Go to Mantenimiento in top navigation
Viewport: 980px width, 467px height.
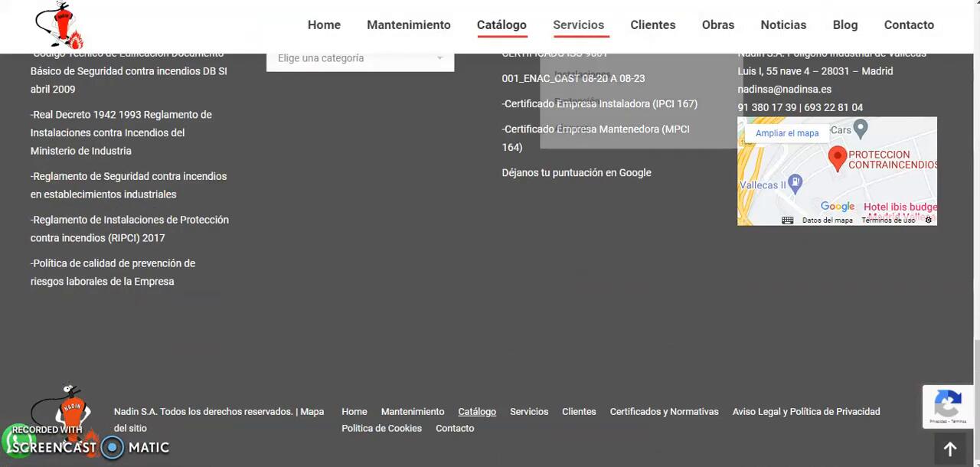click(x=408, y=25)
